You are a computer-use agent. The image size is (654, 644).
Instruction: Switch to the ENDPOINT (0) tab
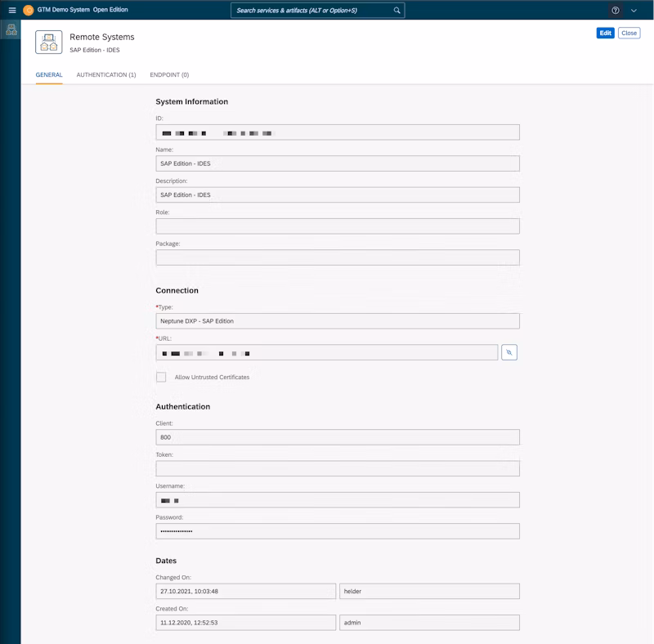169,74
